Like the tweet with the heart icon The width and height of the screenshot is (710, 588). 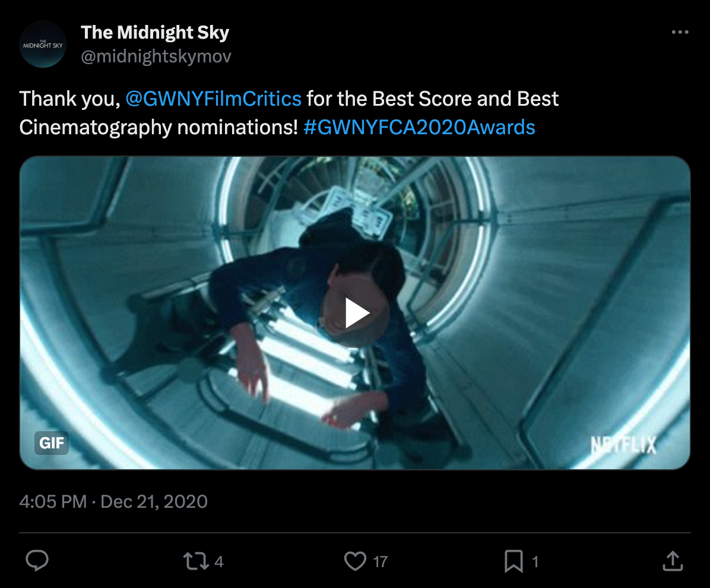[355, 561]
